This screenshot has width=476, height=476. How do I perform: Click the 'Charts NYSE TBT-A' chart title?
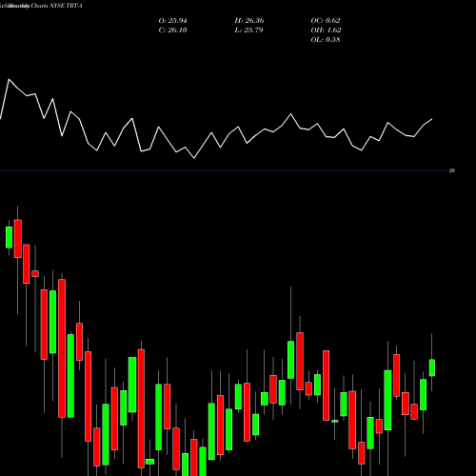(x=56, y=6)
